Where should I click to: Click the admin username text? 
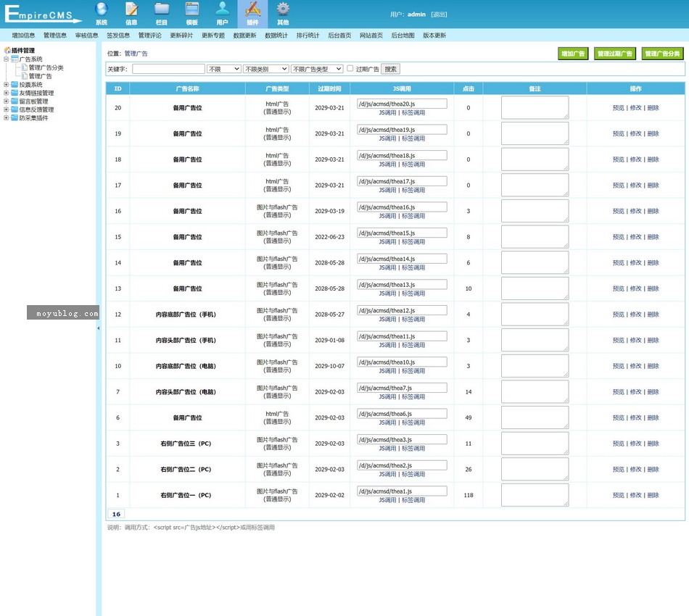point(416,14)
